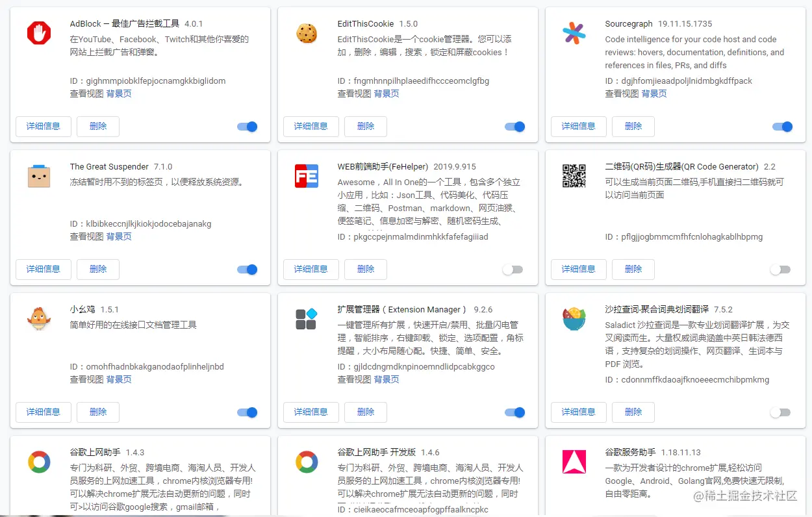
Task: View 详细信息 for FeHelper
Action: pyautogui.click(x=311, y=270)
